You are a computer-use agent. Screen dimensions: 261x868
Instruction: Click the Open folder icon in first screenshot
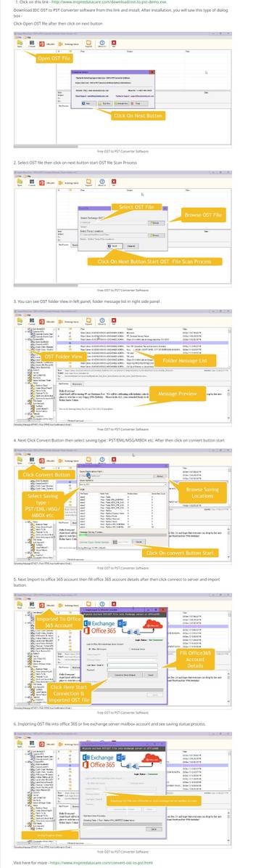tap(20, 43)
